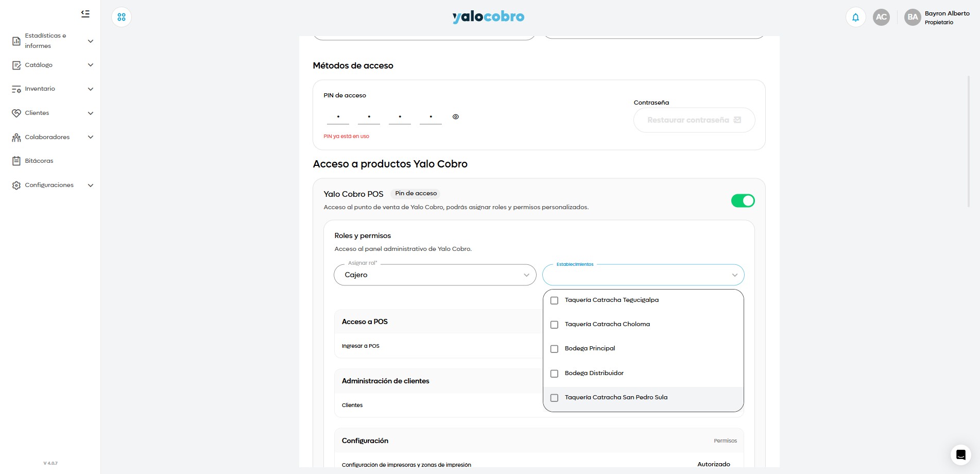The height and width of the screenshot is (474, 980).
Task: Click the Inventario sidebar icon
Action: tap(16, 89)
